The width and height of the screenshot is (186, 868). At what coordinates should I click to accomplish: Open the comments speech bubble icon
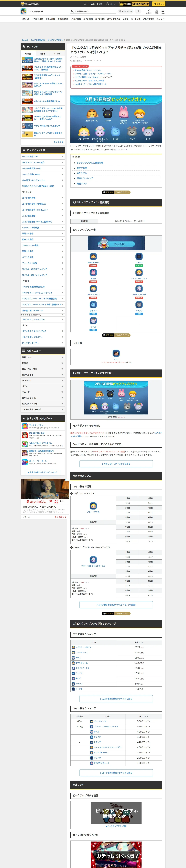[x=137, y=11]
